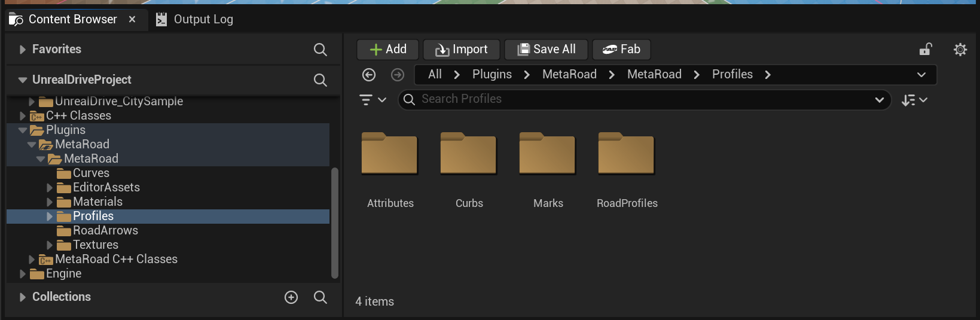Click the folder tree vertical scrollbar

pyautogui.click(x=335, y=223)
